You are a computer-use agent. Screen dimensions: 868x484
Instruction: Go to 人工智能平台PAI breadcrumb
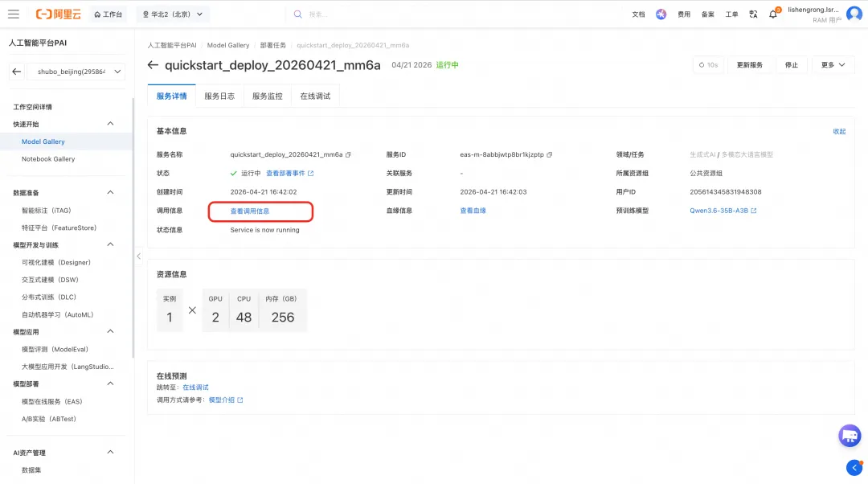(x=172, y=45)
